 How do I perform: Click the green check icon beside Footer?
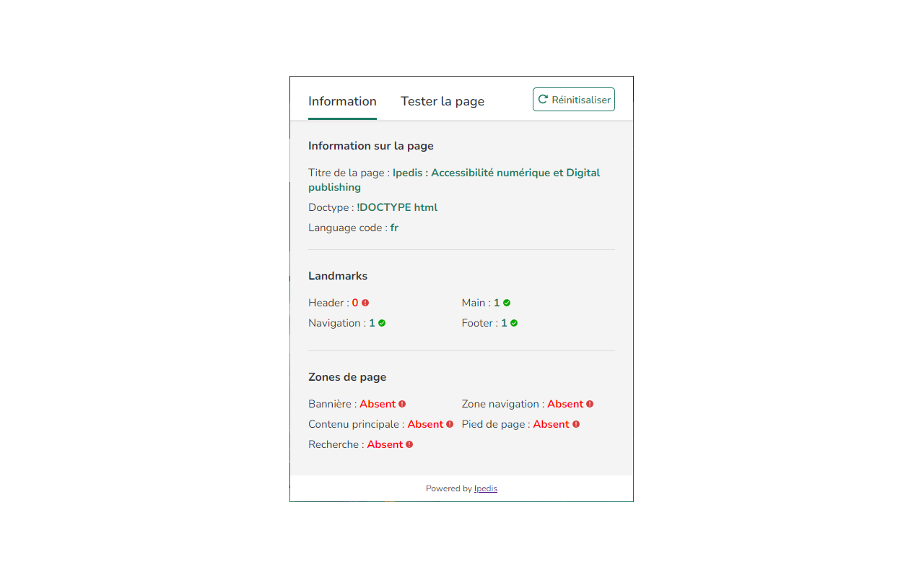click(x=514, y=323)
